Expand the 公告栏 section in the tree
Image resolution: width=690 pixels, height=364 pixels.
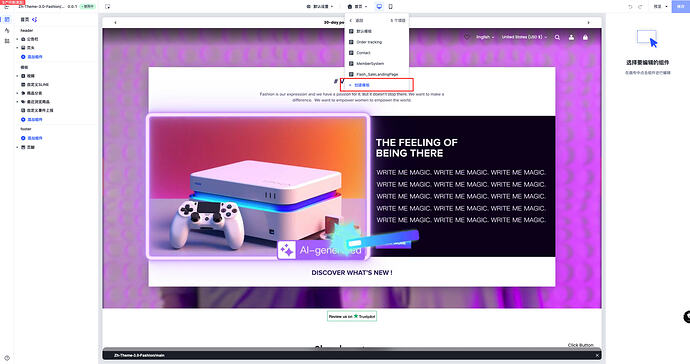coord(18,39)
